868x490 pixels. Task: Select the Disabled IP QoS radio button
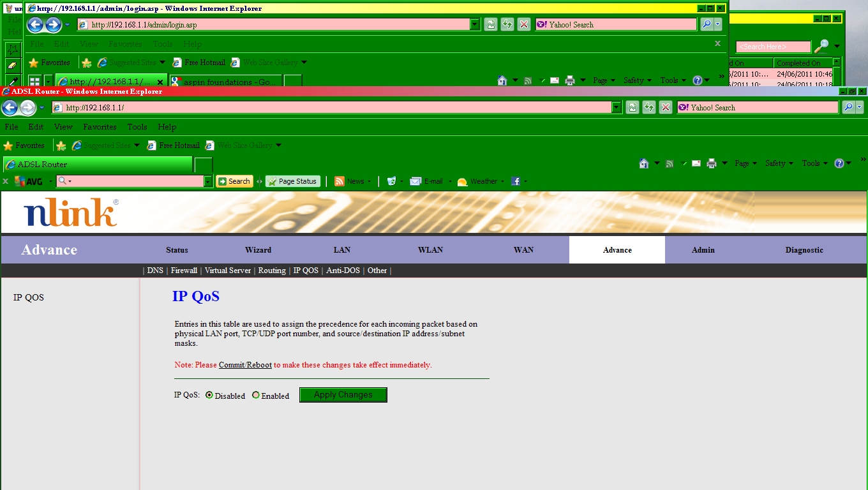(209, 396)
